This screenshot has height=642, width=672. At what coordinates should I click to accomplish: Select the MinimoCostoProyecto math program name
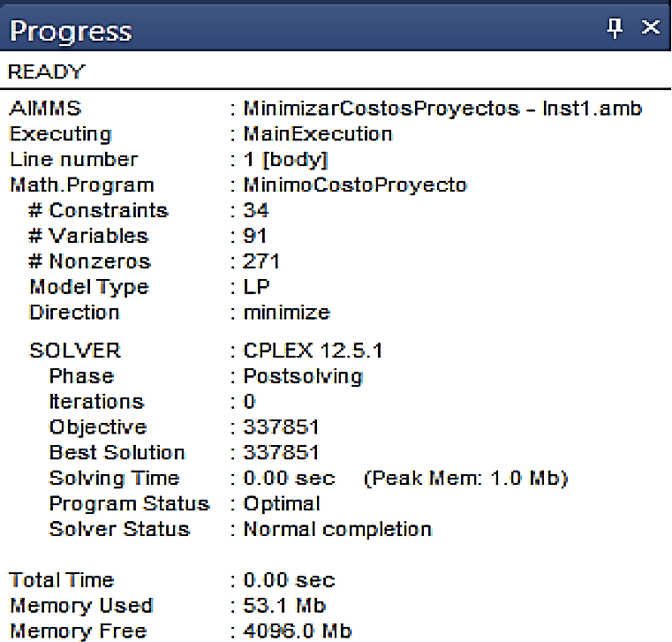[x=354, y=185]
